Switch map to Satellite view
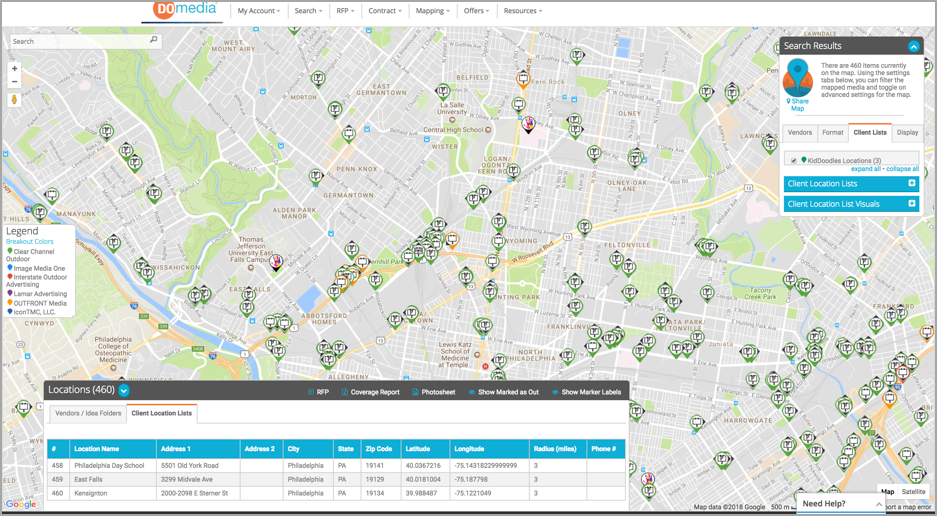The width and height of the screenshot is (937, 516). [x=913, y=491]
